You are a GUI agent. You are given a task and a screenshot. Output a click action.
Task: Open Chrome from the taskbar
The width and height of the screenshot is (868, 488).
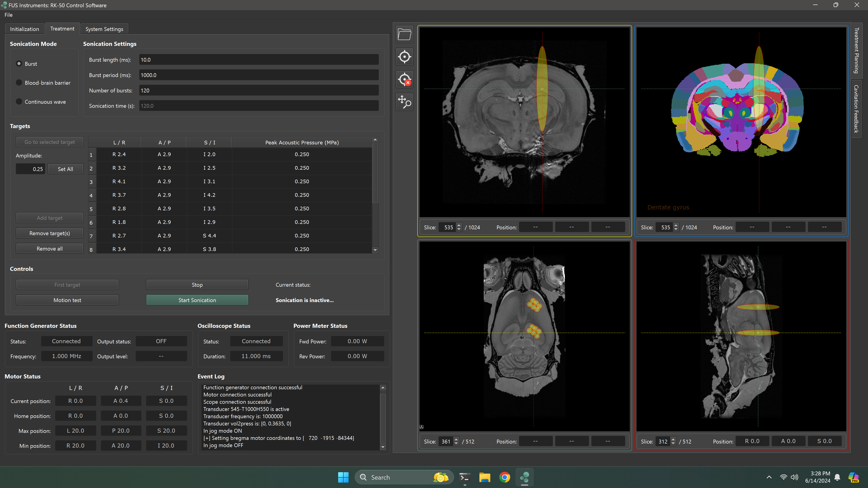click(505, 477)
